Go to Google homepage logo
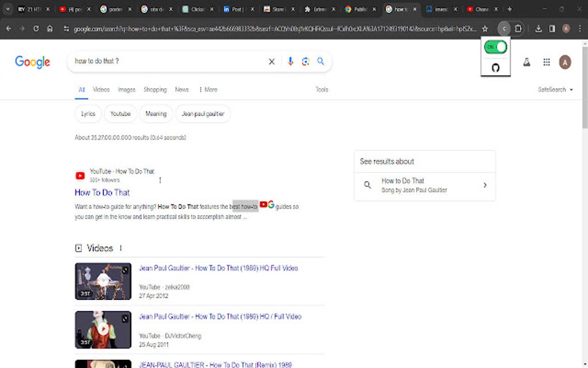 32,62
